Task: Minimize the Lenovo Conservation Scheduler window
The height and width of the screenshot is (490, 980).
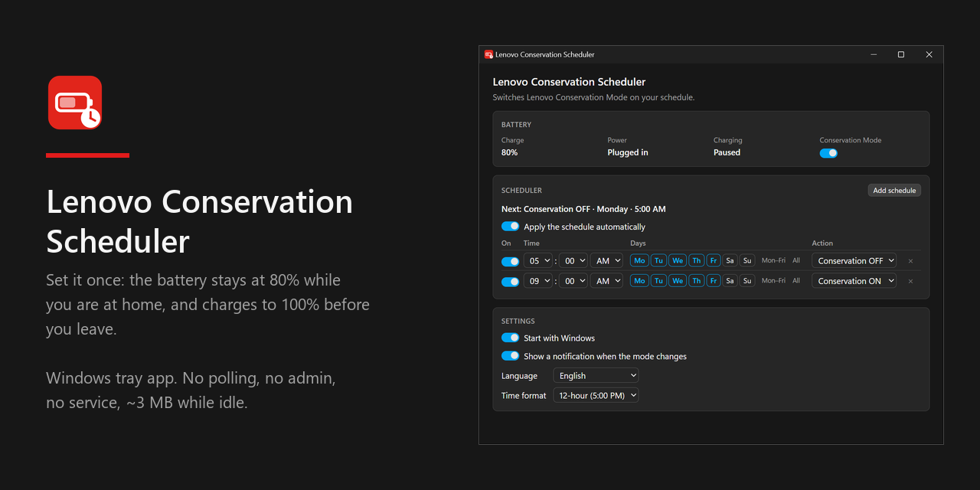Action: click(x=874, y=54)
